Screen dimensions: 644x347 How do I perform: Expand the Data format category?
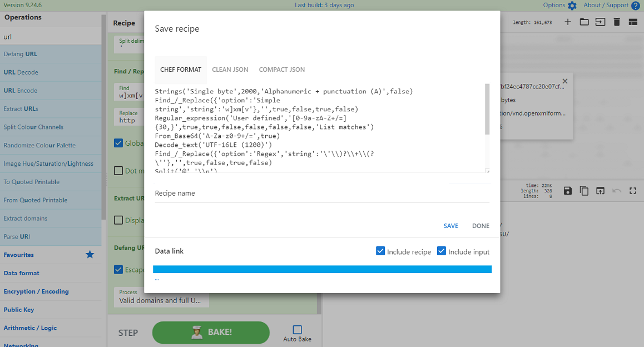[51, 273]
